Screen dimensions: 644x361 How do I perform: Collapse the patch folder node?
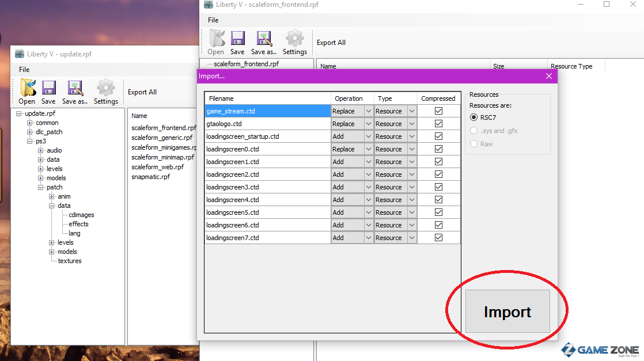(41, 187)
